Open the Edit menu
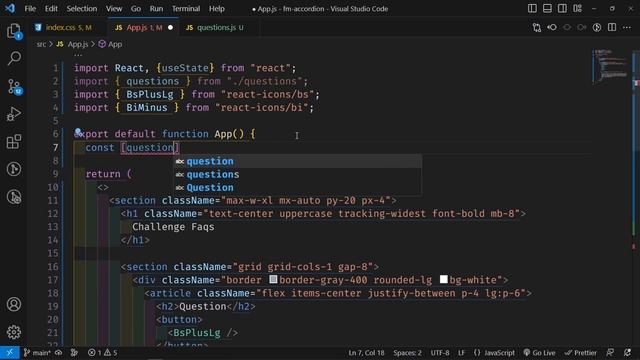 [x=51, y=9]
